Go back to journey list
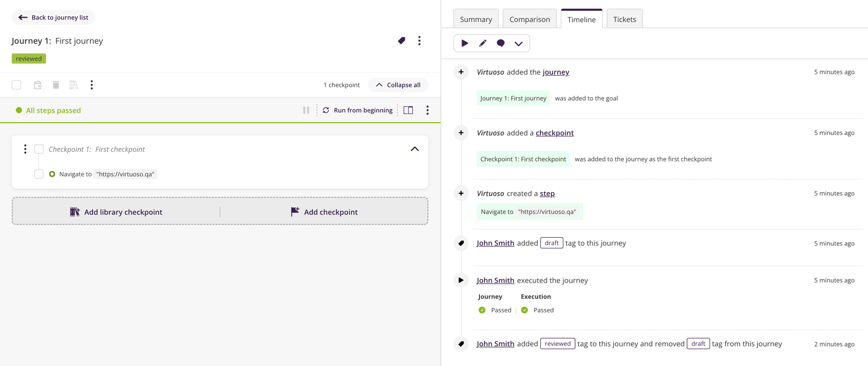Screen dimensions: 868x366 tap(54, 17)
